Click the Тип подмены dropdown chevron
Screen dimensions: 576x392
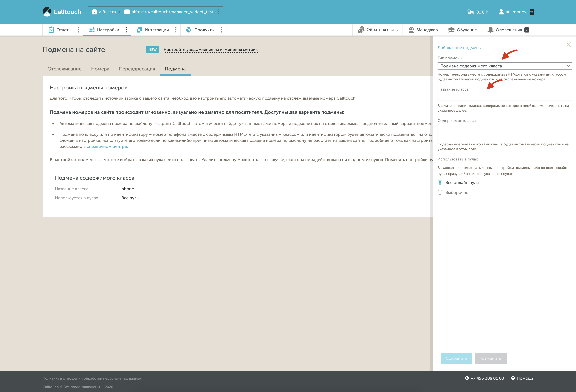coord(568,66)
